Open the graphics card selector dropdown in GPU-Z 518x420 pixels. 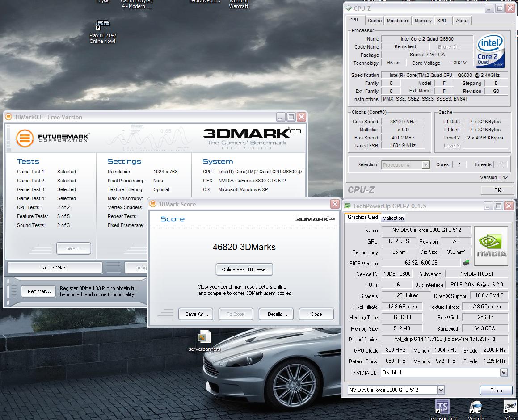441,390
